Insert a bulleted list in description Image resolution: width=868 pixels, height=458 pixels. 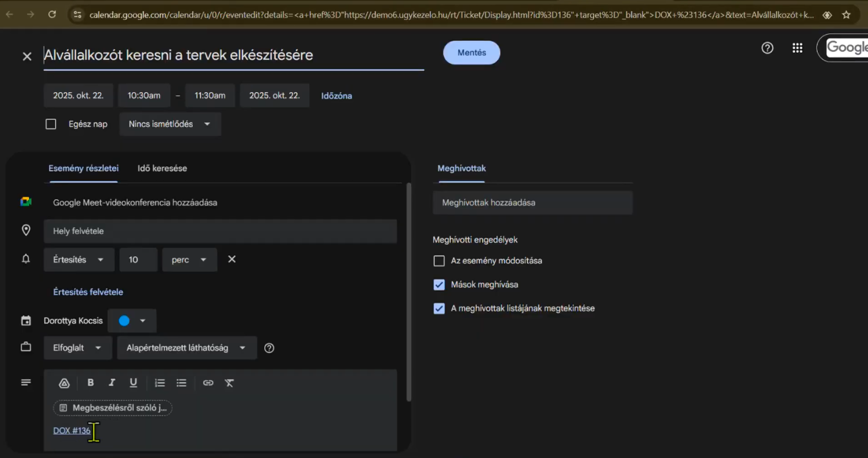[182, 383]
